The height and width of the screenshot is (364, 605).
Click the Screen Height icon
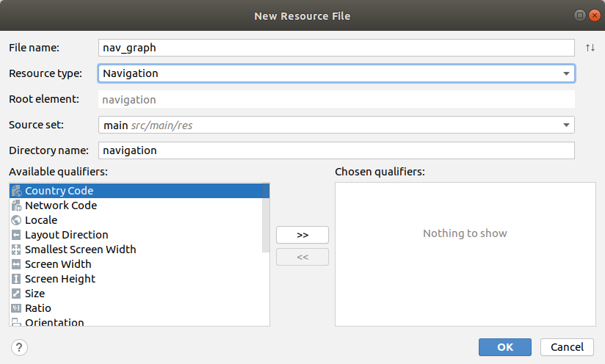(x=16, y=279)
